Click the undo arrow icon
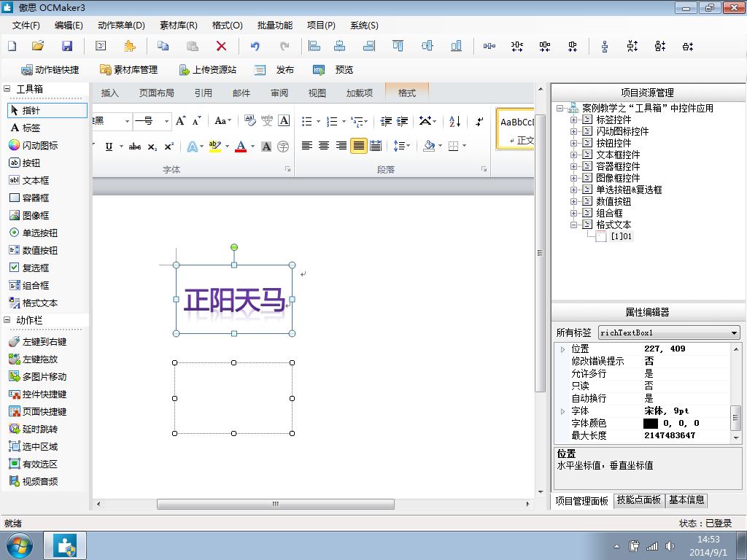The image size is (747, 560). (x=255, y=46)
